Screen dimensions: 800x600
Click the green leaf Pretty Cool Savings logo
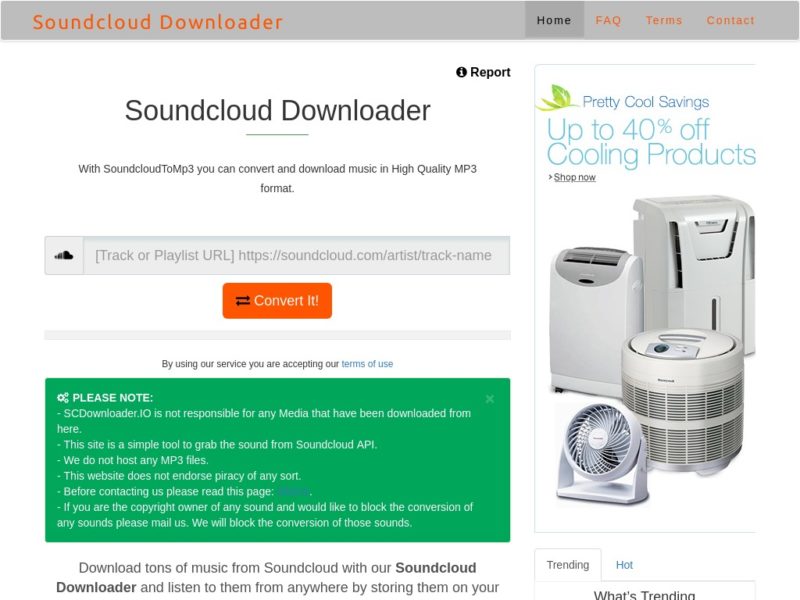pyautogui.click(x=557, y=97)
